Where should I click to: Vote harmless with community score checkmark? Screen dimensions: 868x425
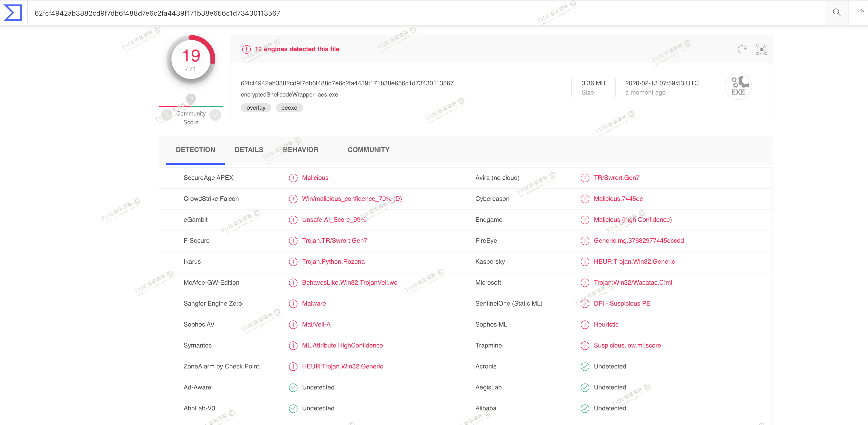[x=215, y=115]
